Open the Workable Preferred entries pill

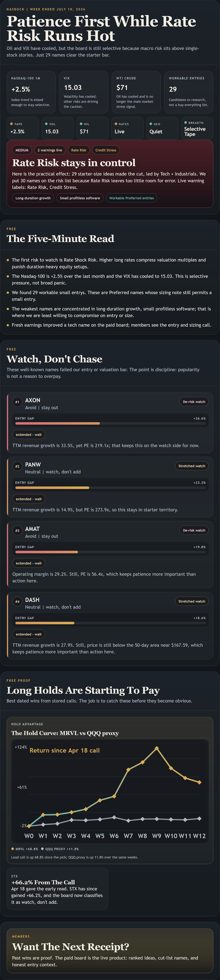click(x=132, y=198)
